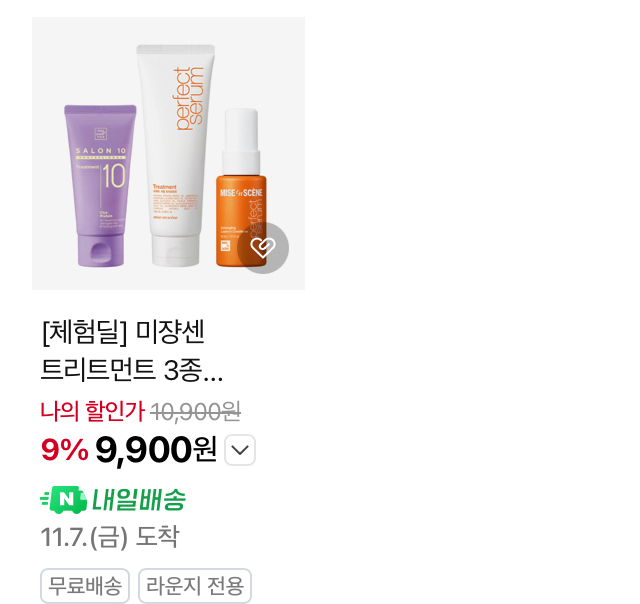Click the 내일배송 delivery label
The image size is (640, 604).
(139, 500)
